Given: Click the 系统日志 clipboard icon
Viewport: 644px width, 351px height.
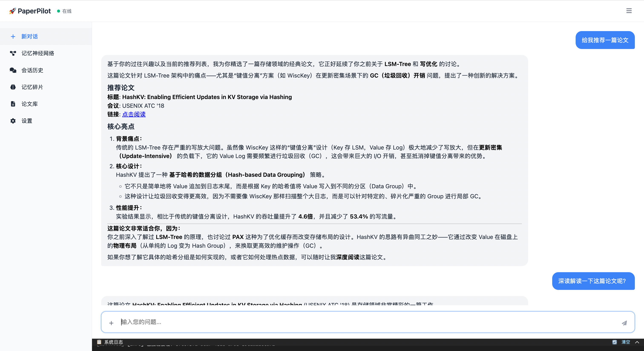Looking at the screenshot, I should pyautogui.click(x=99, y=342).
